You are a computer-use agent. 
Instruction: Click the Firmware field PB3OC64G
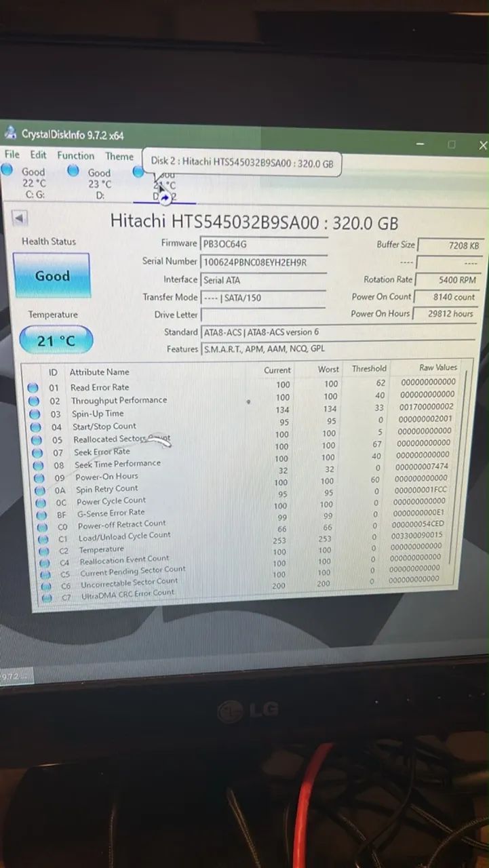point(264,243)
